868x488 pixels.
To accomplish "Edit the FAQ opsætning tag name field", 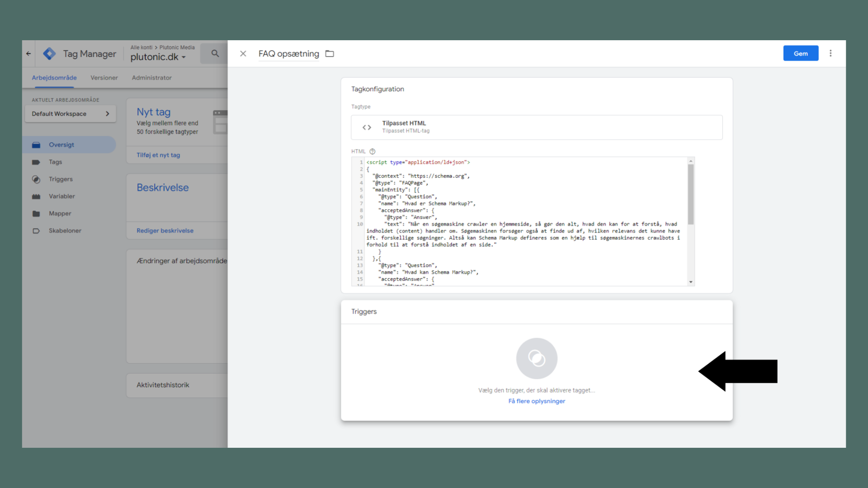I will click(289, 54).
